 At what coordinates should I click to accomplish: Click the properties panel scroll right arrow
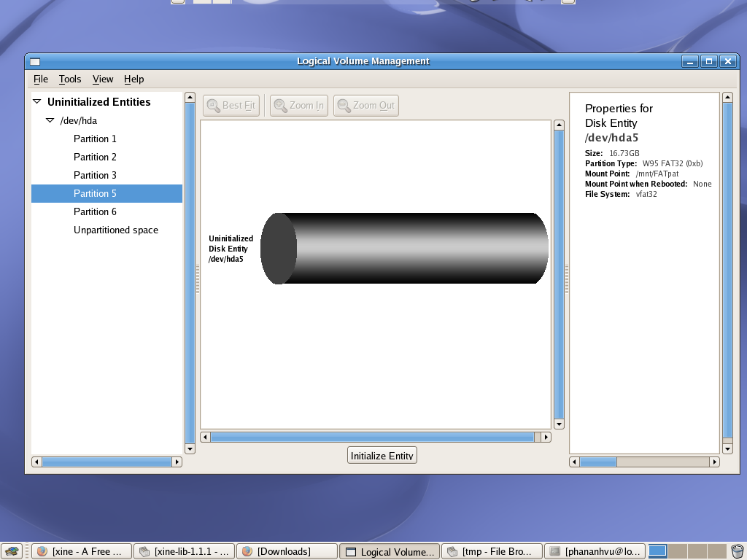pos(714,462)
